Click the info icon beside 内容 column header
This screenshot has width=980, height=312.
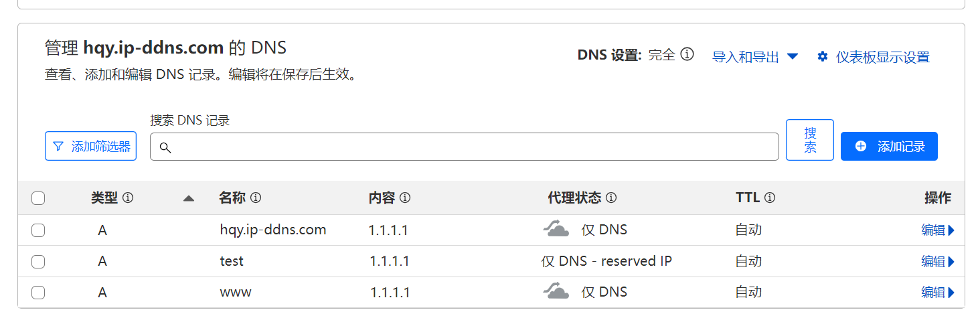coord(405,198)
